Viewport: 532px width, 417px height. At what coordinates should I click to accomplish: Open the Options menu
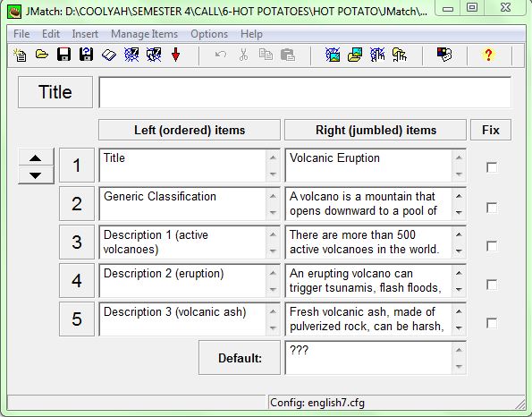click(209, 34)
